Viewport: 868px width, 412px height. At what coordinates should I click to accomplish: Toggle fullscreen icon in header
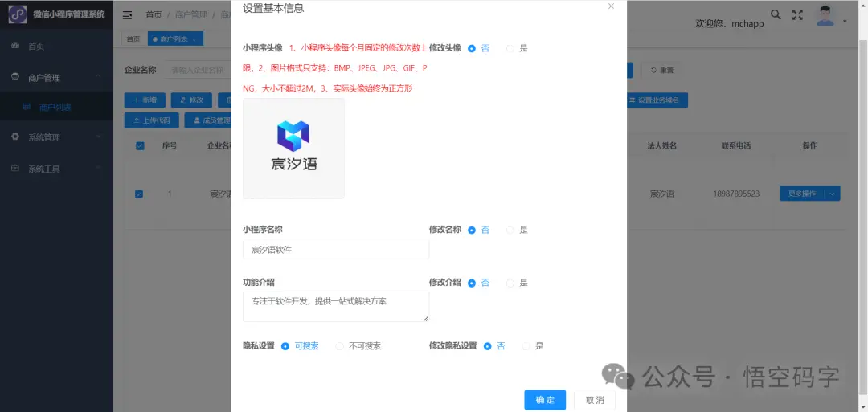click(x=797, y=15)
